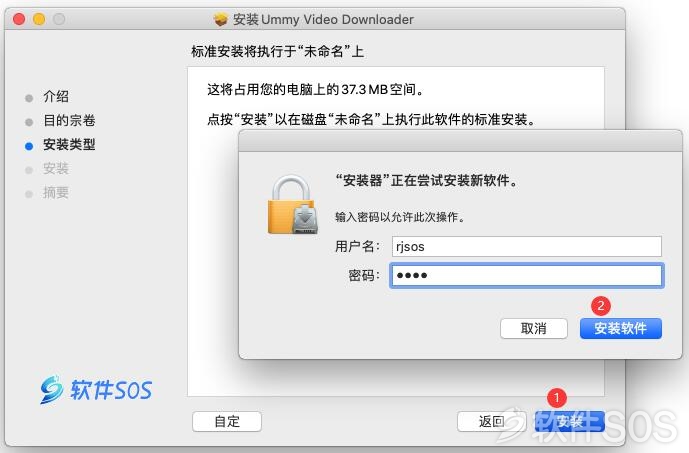Click the yellow minimize window button

click(39, 19)
